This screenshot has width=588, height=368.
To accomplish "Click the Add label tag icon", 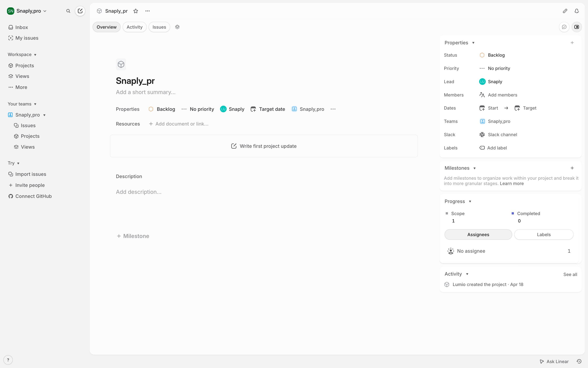I will 482,148.
